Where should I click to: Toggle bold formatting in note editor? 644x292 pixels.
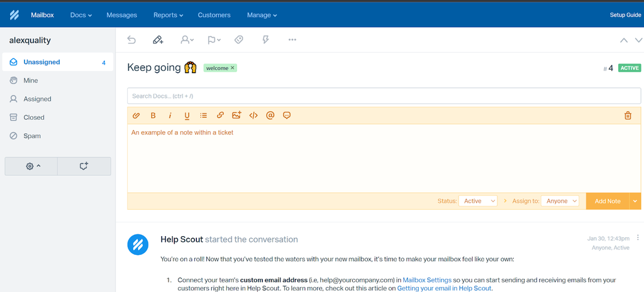pos(153,116)
